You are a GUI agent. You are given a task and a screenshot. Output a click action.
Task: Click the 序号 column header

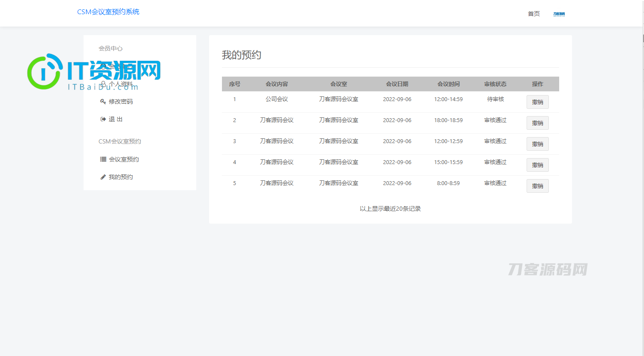tap(234, 84)
